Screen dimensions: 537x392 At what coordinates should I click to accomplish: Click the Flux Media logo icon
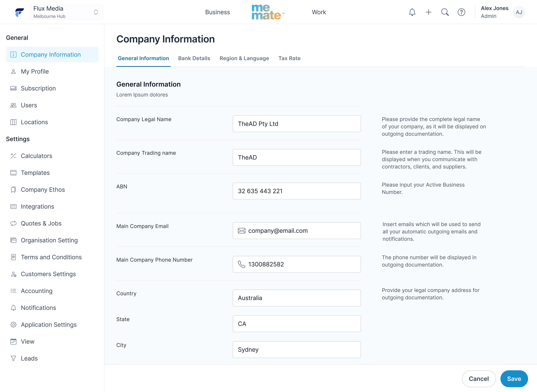click(19, 12)
